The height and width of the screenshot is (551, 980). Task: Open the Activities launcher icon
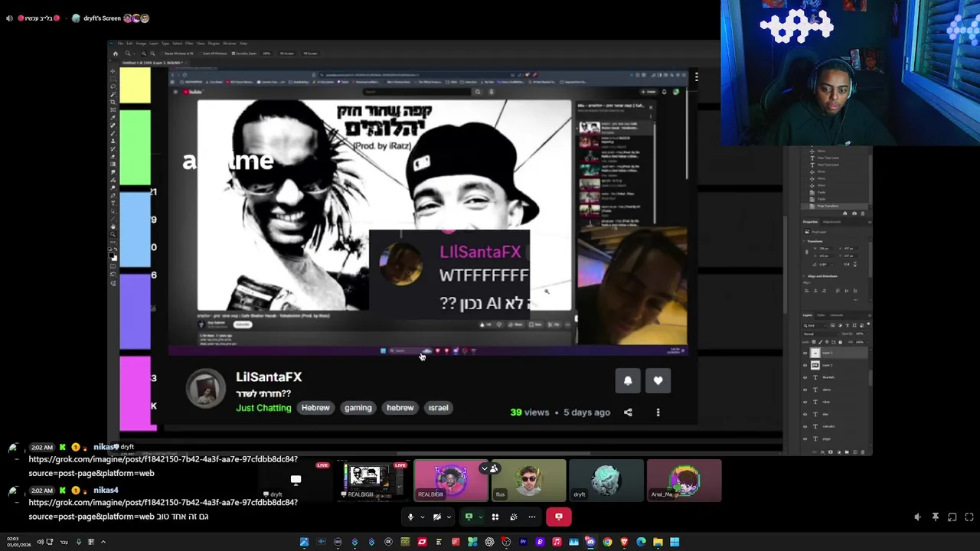[495, 517]
